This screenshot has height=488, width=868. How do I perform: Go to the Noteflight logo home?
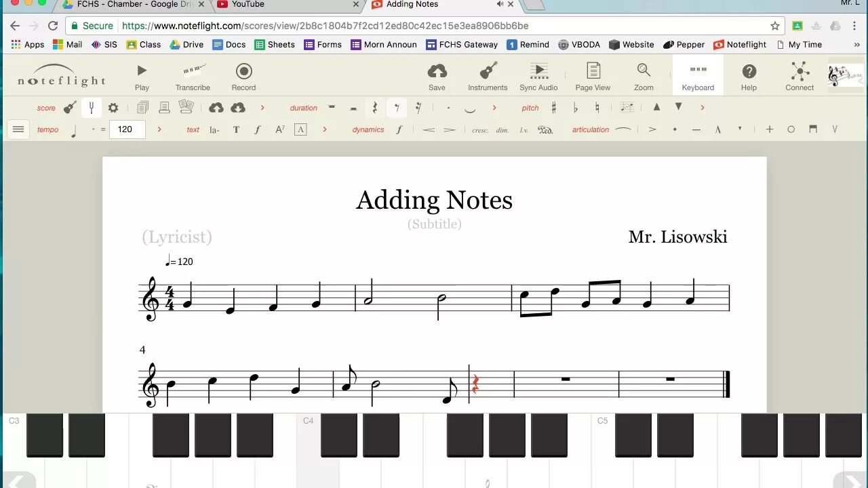pyautogui.click(x=62, y=76)
